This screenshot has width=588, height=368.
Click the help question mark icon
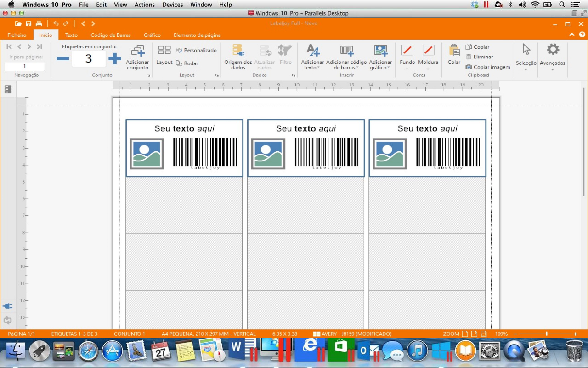[582, 35]
